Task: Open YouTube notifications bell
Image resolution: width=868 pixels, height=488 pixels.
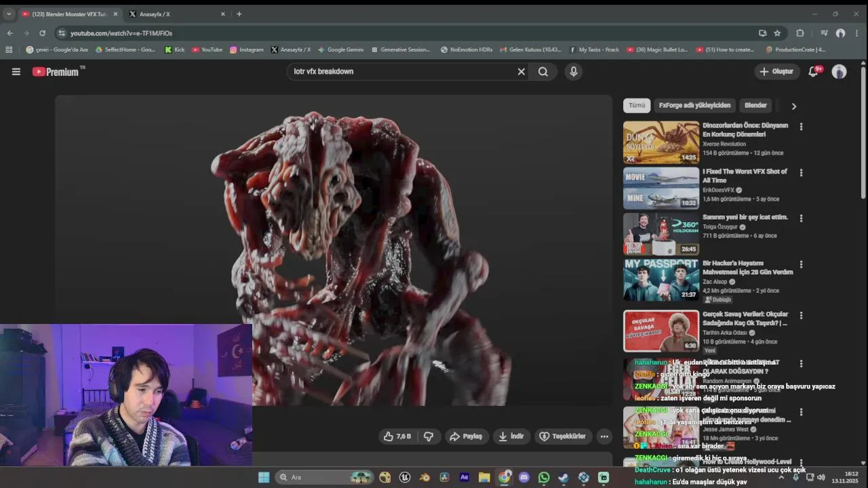Action: [813, 72]
